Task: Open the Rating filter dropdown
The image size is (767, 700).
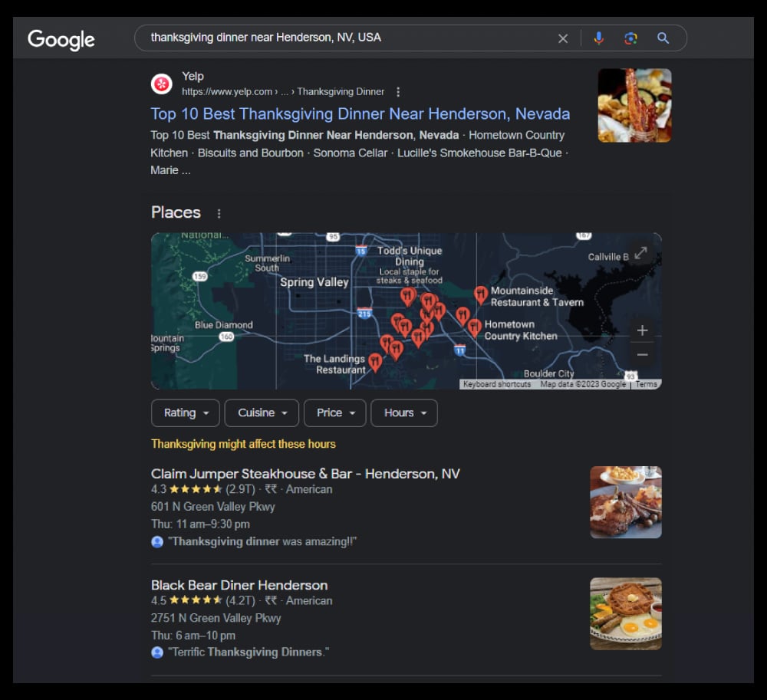Action: [185, 412]
